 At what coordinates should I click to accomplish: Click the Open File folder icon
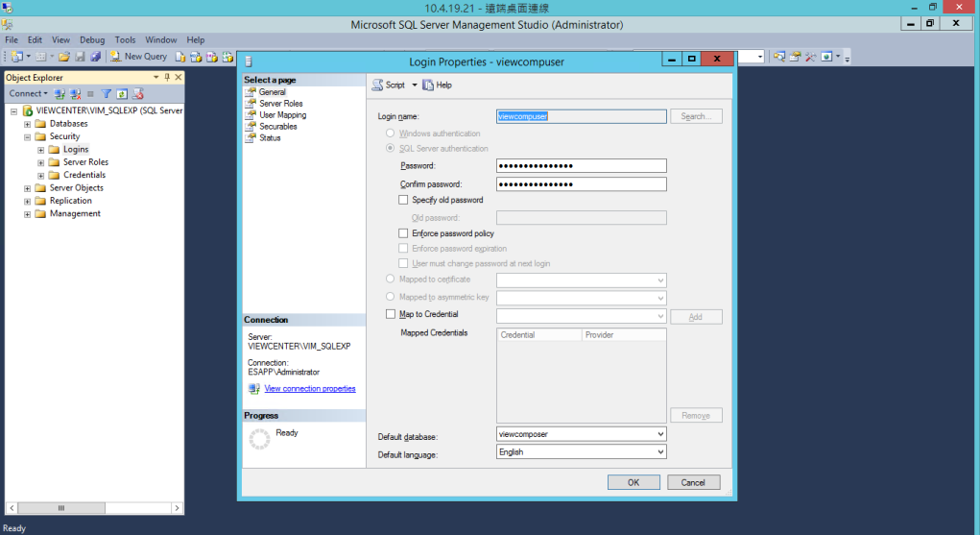click(63, 57)
